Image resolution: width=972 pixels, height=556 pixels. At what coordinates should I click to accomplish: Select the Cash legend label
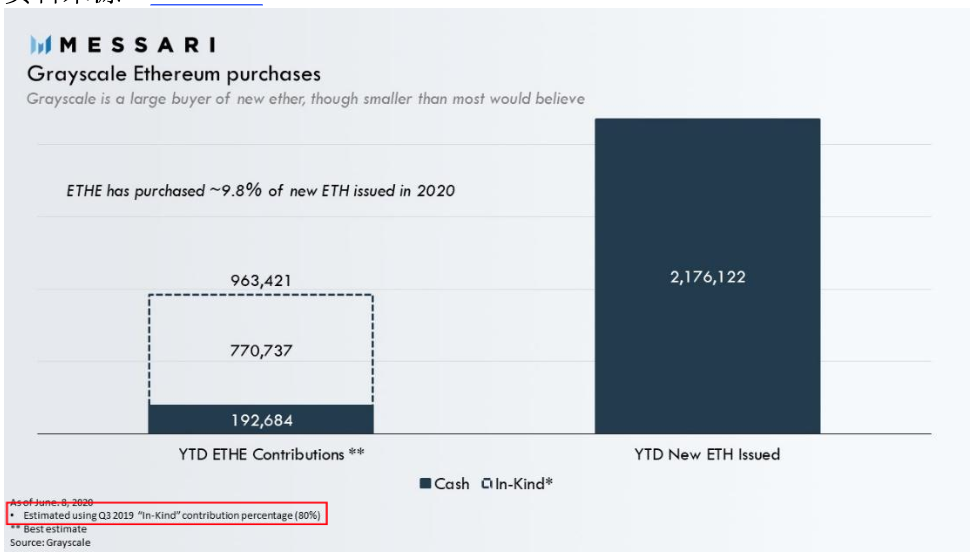point(451,483)
